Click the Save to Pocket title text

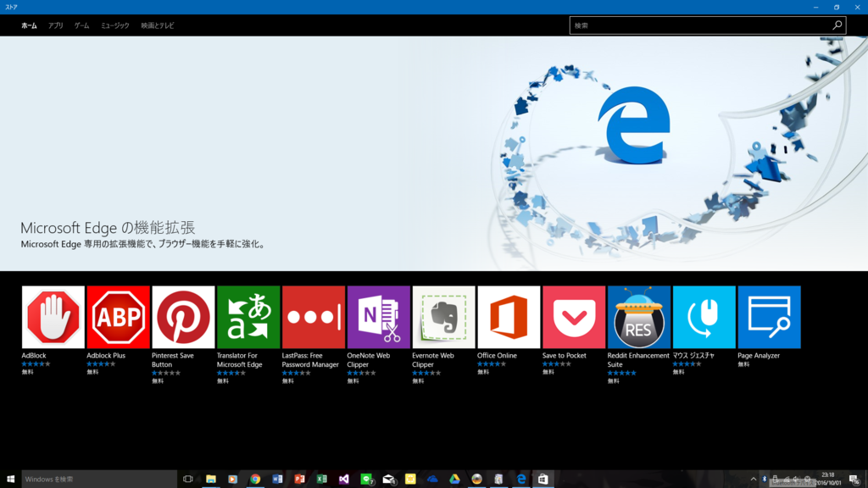click(564, 356)
